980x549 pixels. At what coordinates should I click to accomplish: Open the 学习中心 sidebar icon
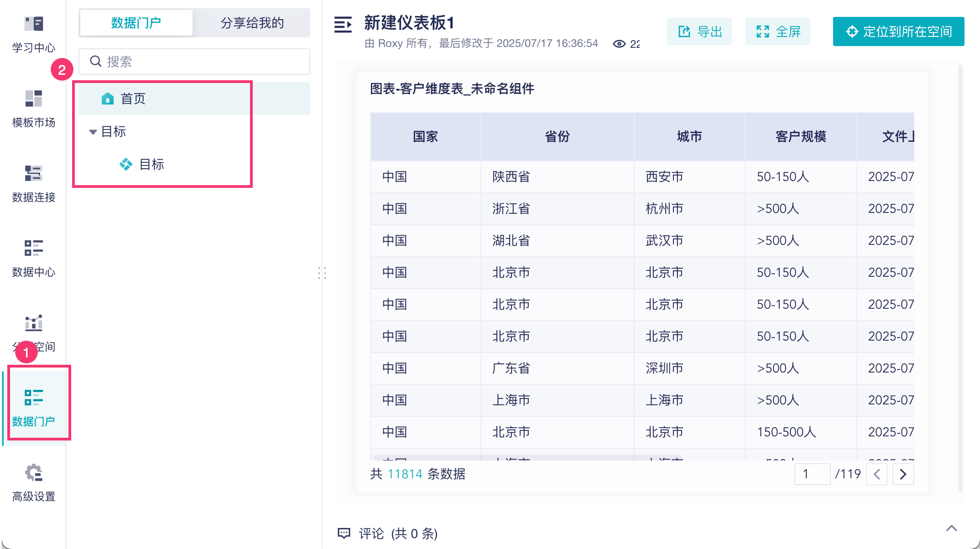coord(34,24)
